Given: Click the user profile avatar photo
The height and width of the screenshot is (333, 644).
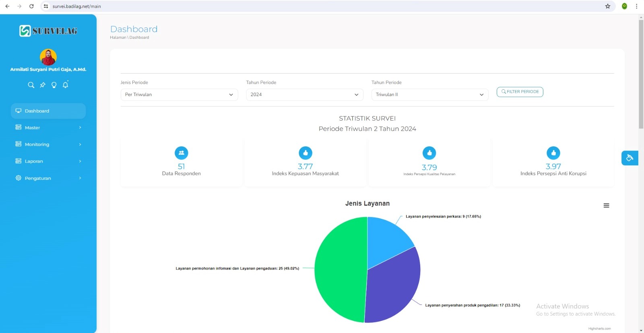Looking at the screenshot, I should (x=48, y=57).
